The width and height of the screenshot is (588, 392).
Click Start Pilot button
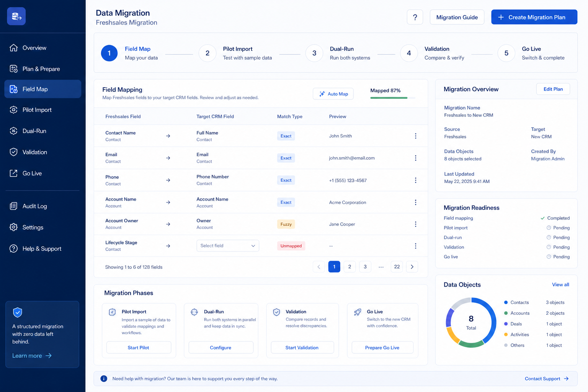pyautogui.click(x=139, y=348)
